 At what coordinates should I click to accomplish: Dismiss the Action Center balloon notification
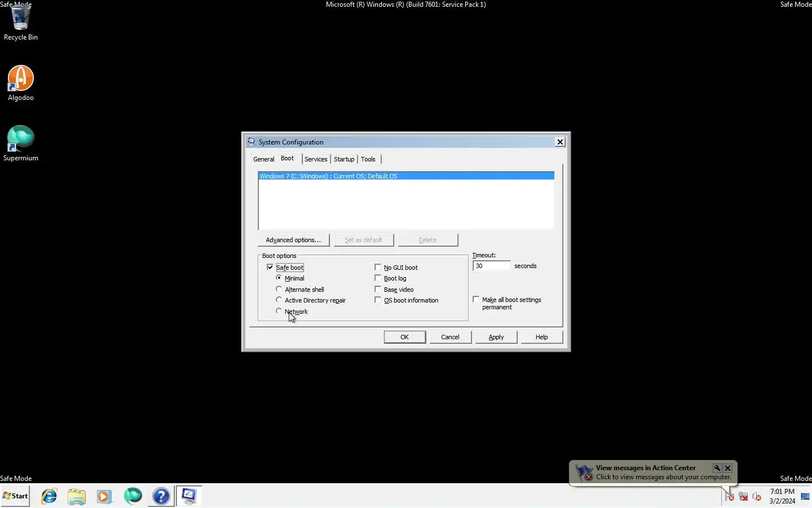coord(728,468)
